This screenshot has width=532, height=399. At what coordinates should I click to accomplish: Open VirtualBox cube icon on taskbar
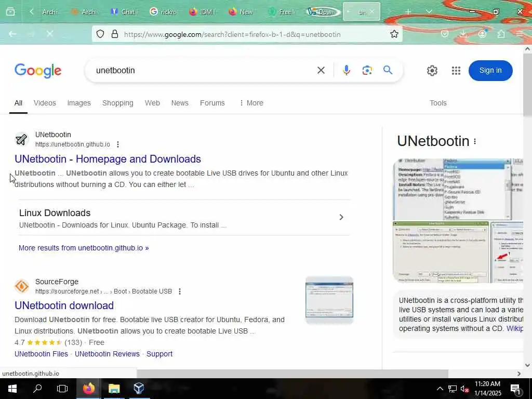coord(139,389)
